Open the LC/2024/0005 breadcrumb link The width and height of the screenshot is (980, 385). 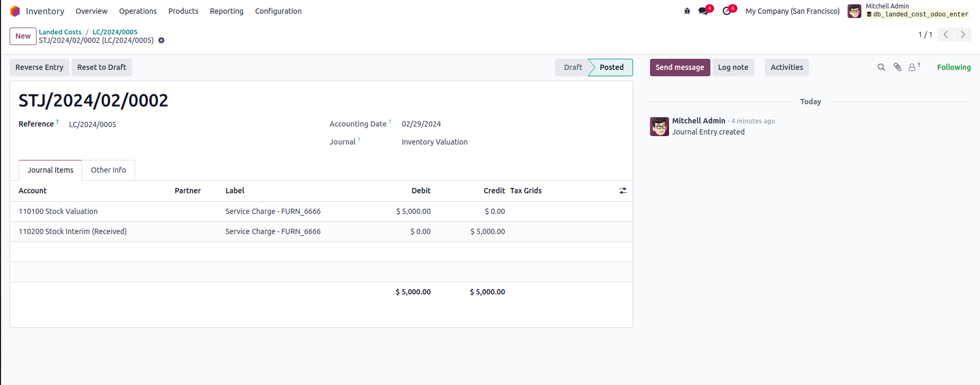[115, 32]
